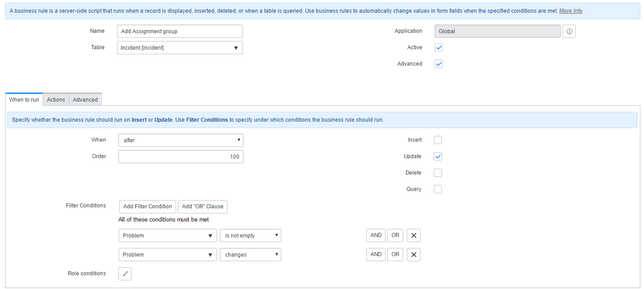Uncheck the Advanced checkbox
Screen dimensions: 644x289
[x=439, y=64]
